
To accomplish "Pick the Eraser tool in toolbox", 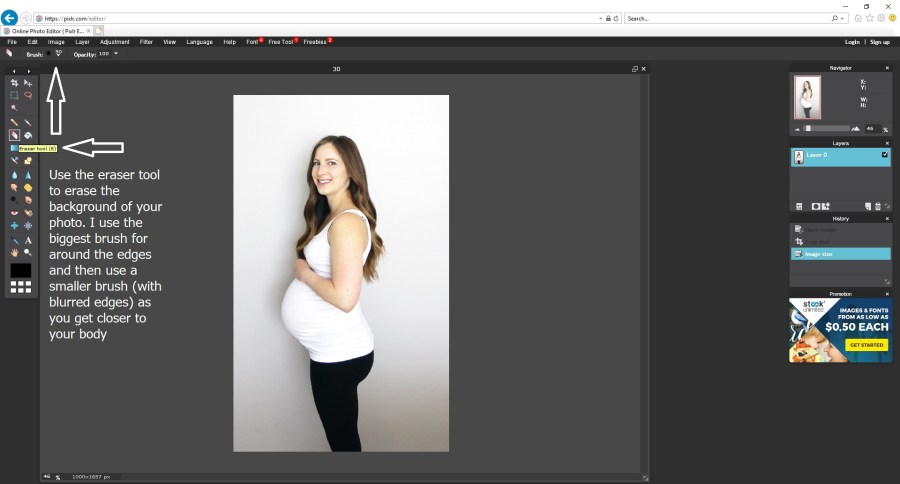I will pos(14,134).
